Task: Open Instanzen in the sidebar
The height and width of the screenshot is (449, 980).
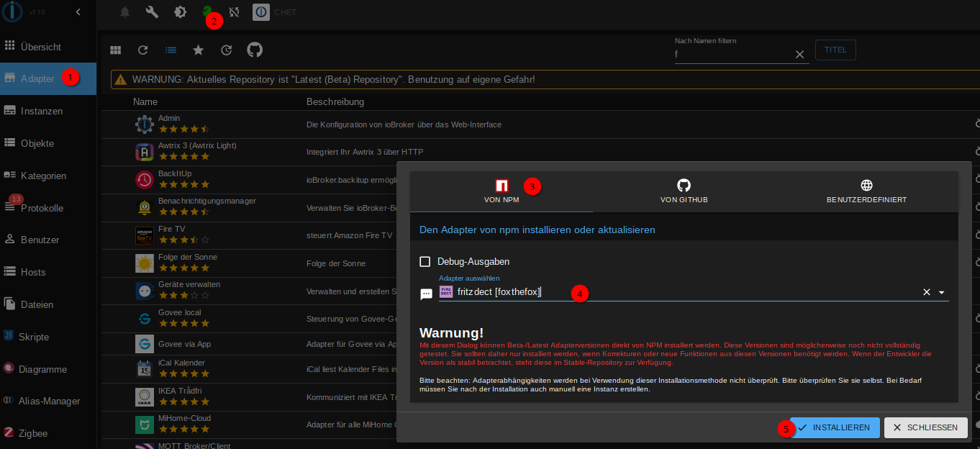Action: tap(42, 111)
